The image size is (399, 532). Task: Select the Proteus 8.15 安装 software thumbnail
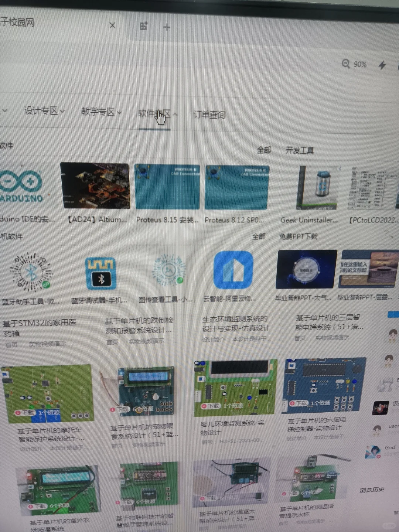point(167,187)
